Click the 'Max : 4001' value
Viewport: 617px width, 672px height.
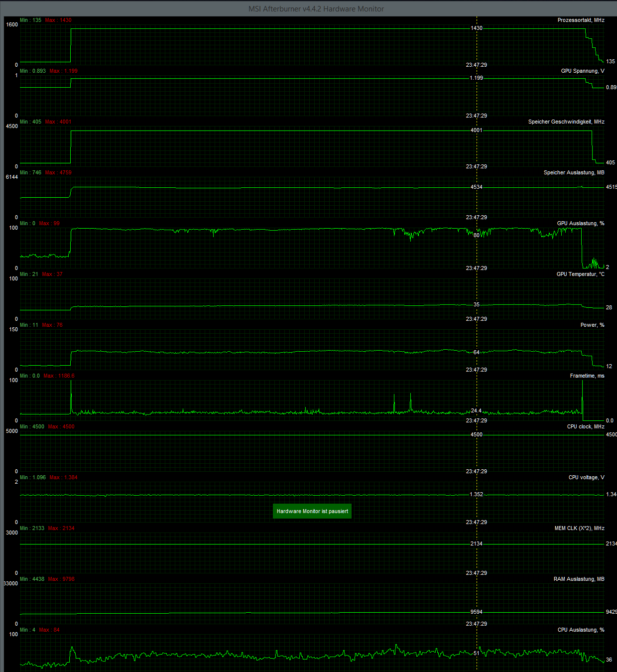coord(58,122)
